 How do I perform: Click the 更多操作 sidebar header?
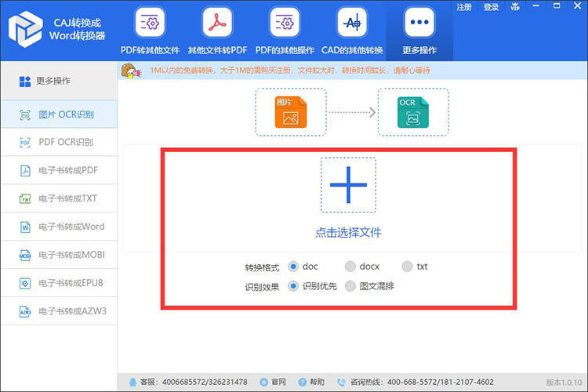pyautogui.click(x=60, y=81)
